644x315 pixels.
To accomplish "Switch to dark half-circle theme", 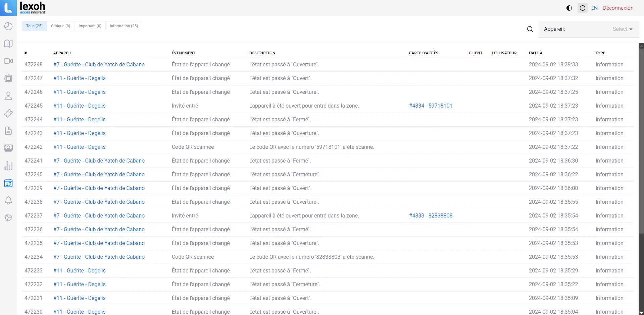I will tap(569, 8).
